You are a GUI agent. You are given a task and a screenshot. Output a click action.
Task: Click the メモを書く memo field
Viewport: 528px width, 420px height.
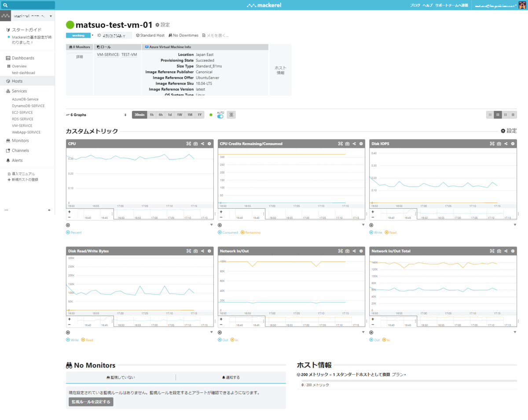(215, 35)
